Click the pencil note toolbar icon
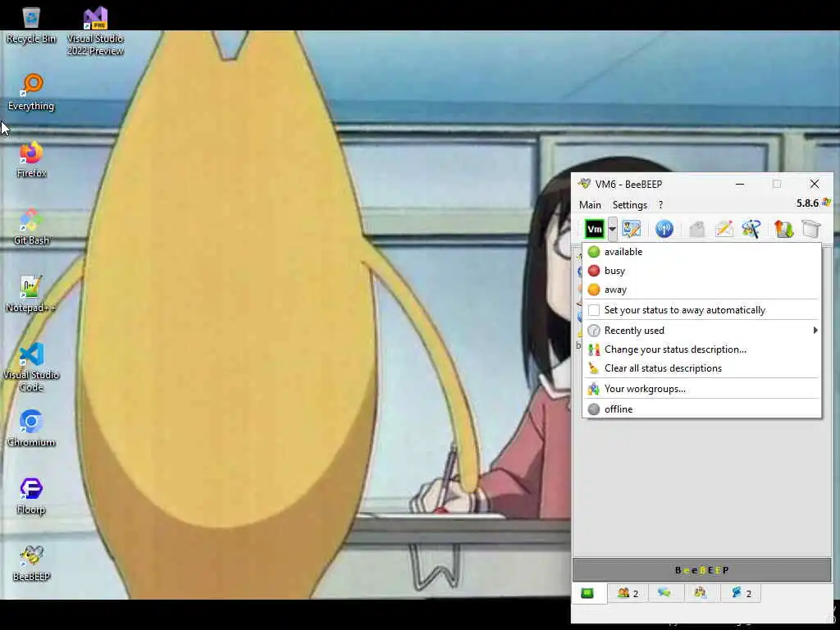This screenshot has width=840, height=630. coord(724,230)
